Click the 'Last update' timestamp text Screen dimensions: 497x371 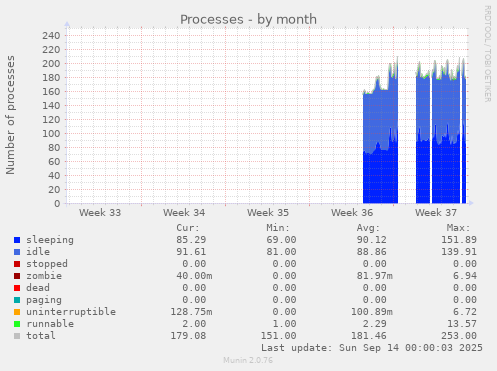372,348
